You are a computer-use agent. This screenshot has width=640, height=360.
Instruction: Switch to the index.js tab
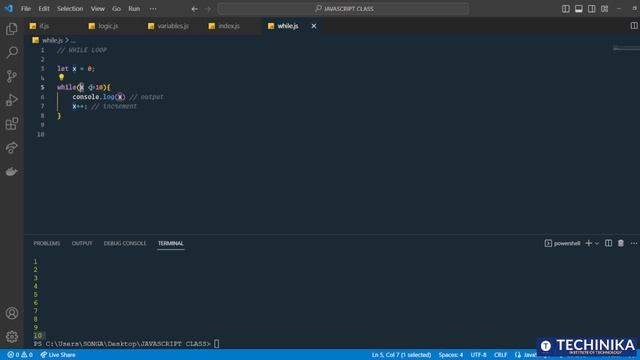pyautogui.click(x=229, y=26)
